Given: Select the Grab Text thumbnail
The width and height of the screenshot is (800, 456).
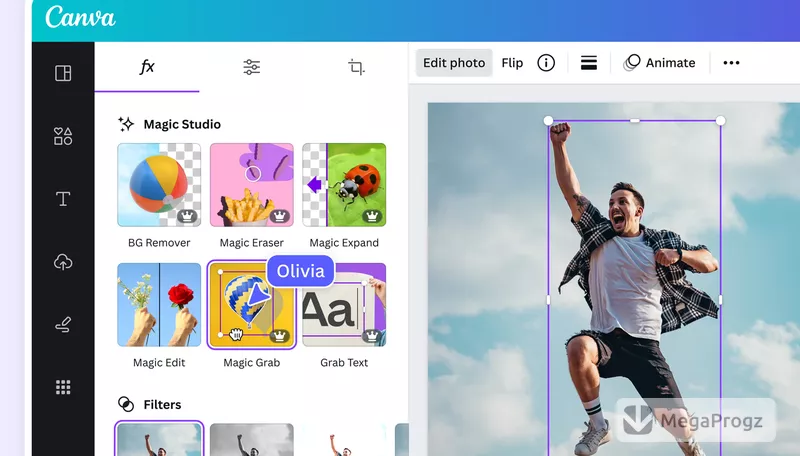Looking at the screenshot, I should (344, 305).
